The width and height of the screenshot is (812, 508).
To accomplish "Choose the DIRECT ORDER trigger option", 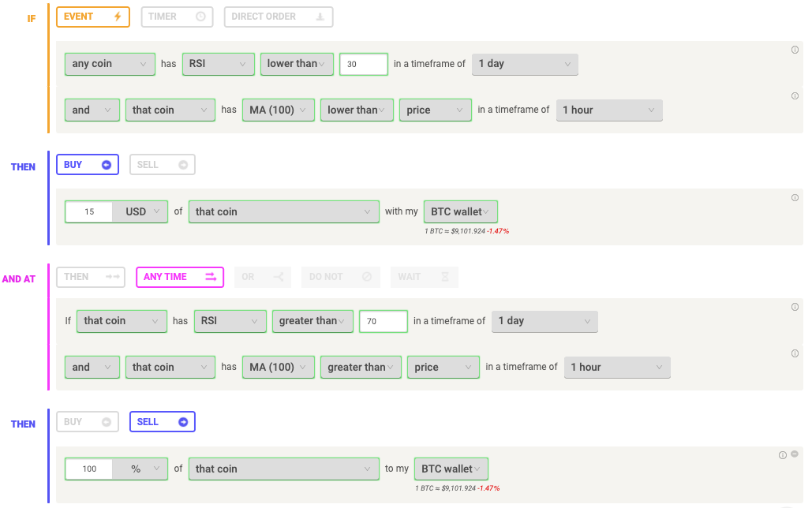I will [278, 17].
